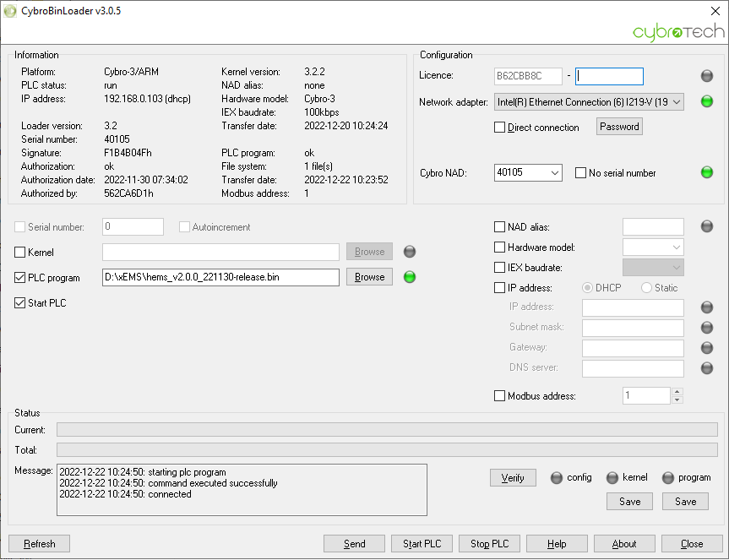
Task: Uncheck the Start PLC checkbox
Action: (21, 303)
